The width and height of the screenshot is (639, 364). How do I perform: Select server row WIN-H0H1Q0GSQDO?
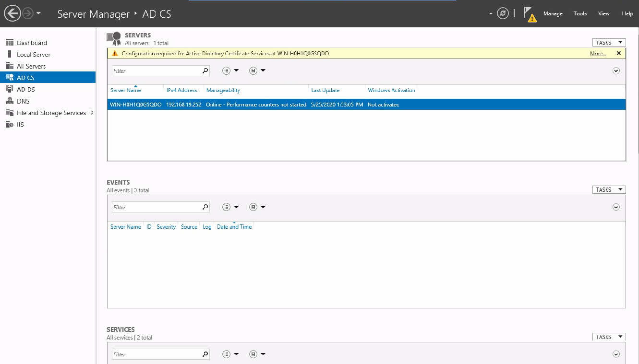[366, 105]
